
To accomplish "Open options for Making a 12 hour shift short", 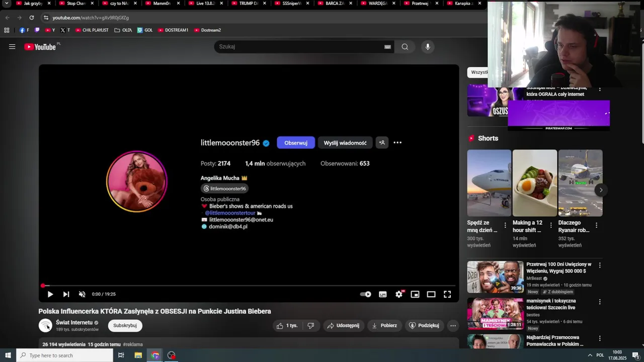I will [x=551, y=225].
